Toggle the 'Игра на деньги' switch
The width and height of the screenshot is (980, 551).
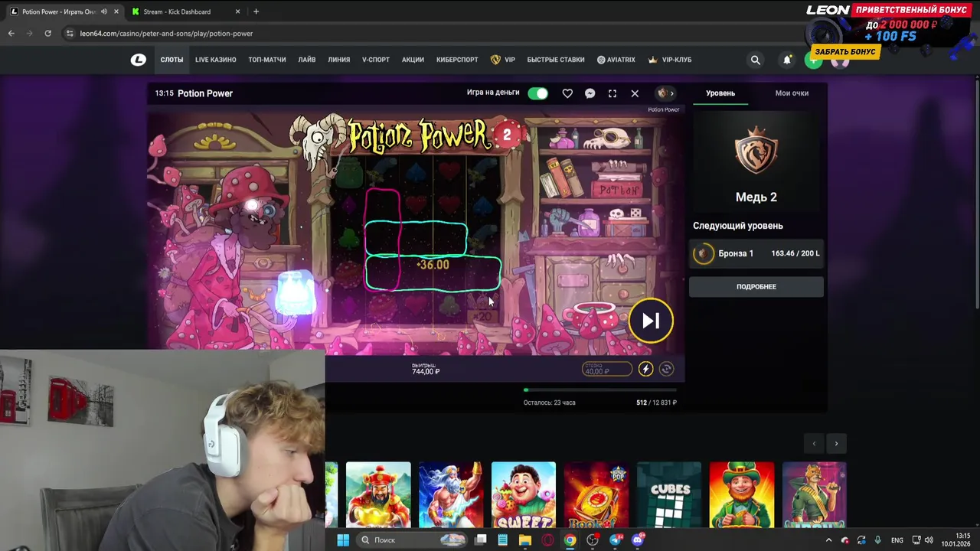538,93
